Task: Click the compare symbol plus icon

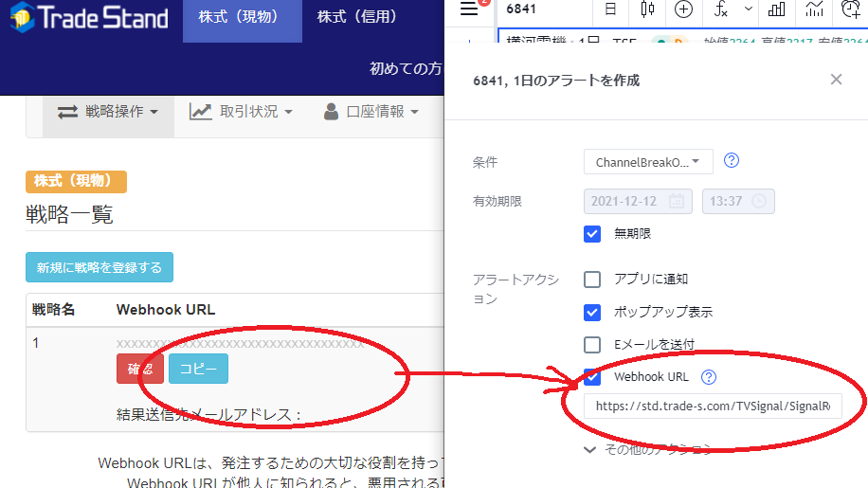Action: coord(683,9)
